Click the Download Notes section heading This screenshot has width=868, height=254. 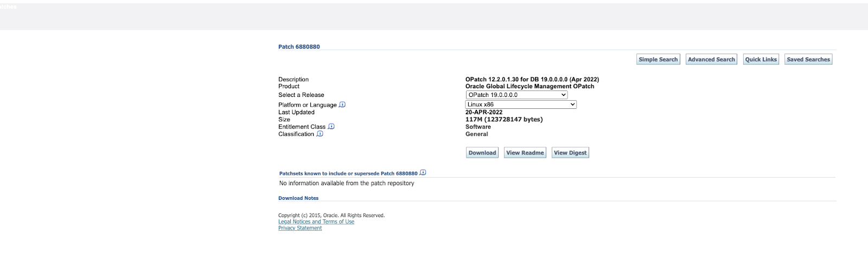298,198
